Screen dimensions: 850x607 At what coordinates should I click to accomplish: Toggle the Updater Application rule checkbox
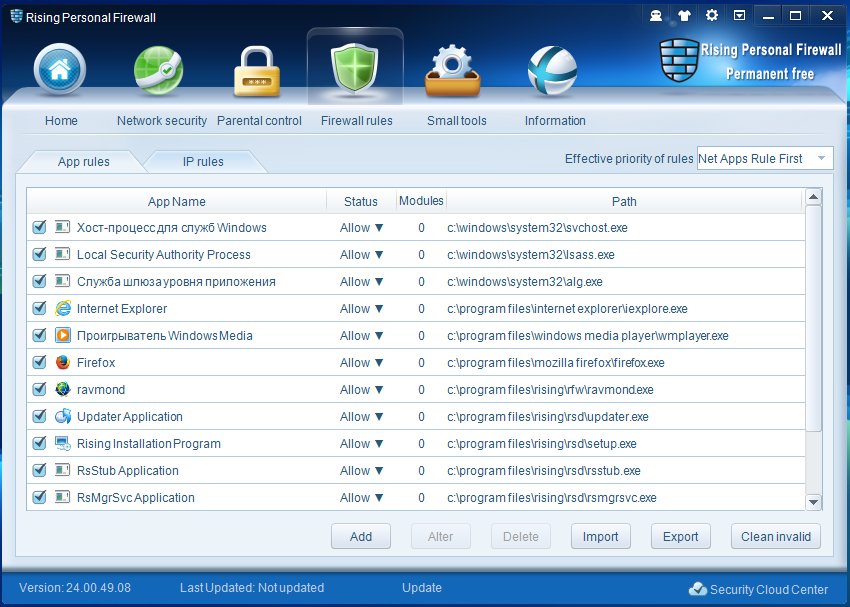tap(39, 416)
